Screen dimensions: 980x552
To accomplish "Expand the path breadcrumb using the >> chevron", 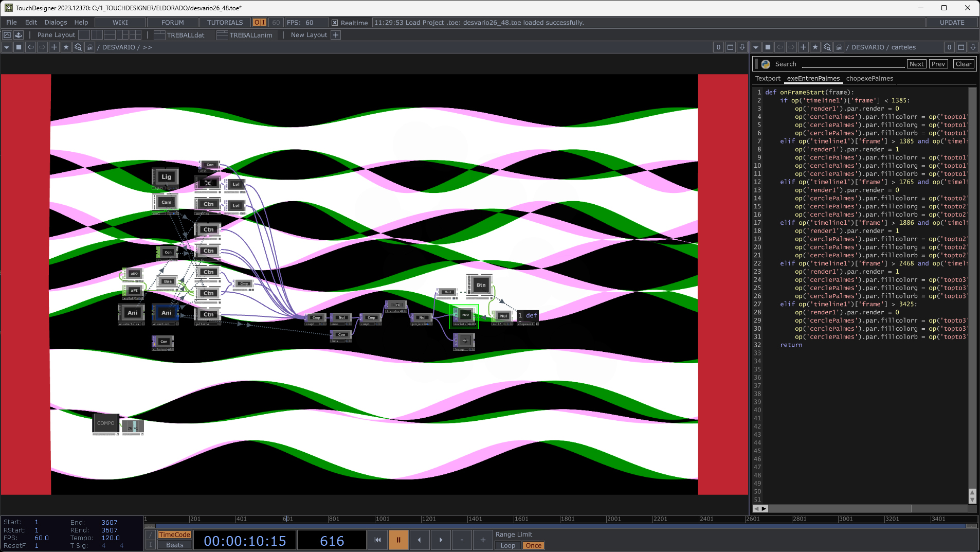I will (x=148, y=47).
